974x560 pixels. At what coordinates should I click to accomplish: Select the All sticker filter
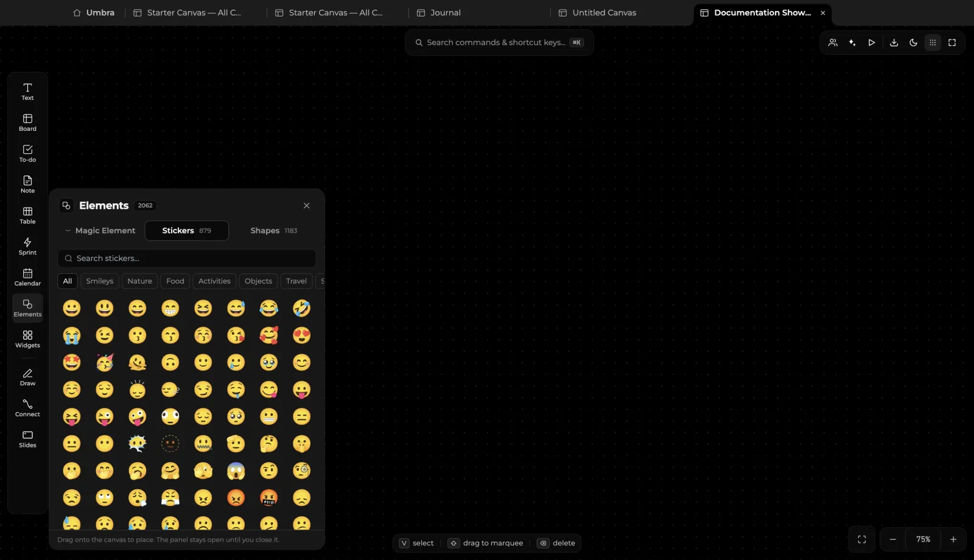(68, 281)
